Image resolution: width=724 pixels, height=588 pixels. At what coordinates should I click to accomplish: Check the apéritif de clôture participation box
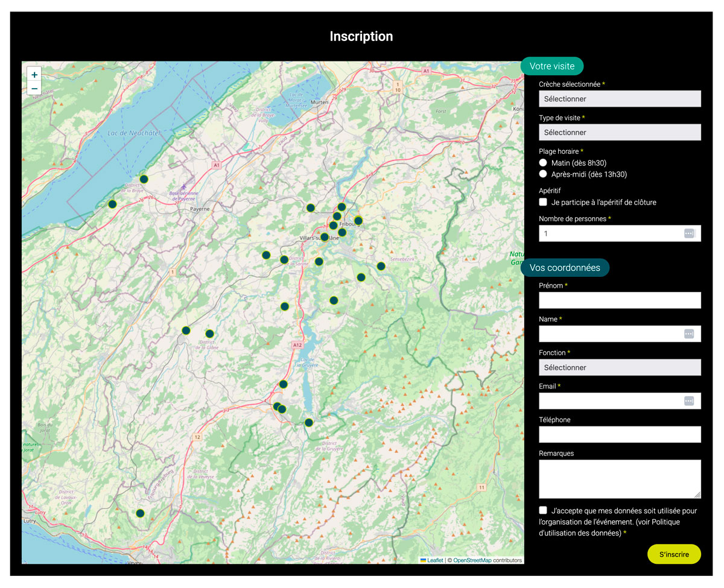pyautogui.click(x=543, y=202)
